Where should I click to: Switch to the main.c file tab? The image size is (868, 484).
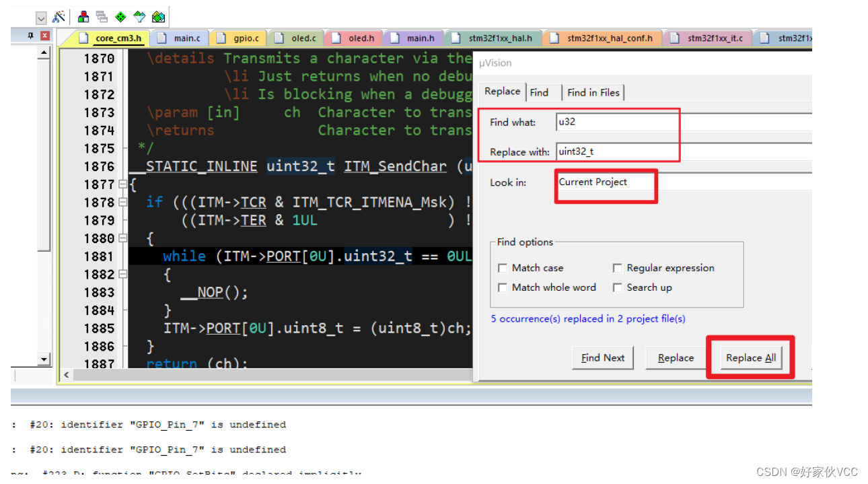pyautogui.click(x=179, y=38)
